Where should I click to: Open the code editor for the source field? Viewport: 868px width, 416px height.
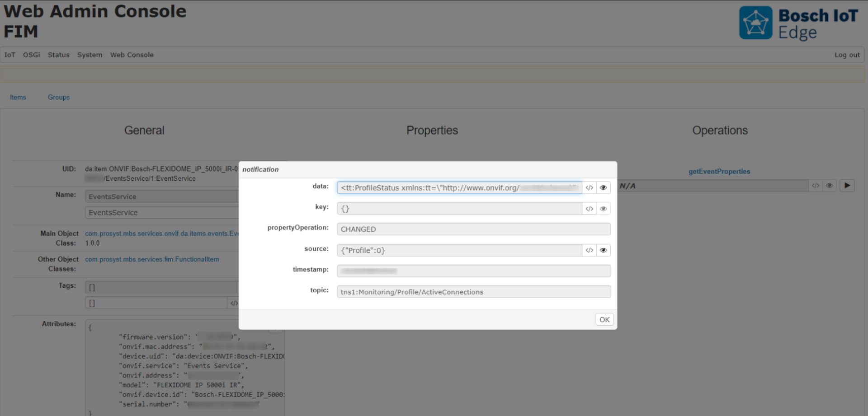click(x=589, y=250)
